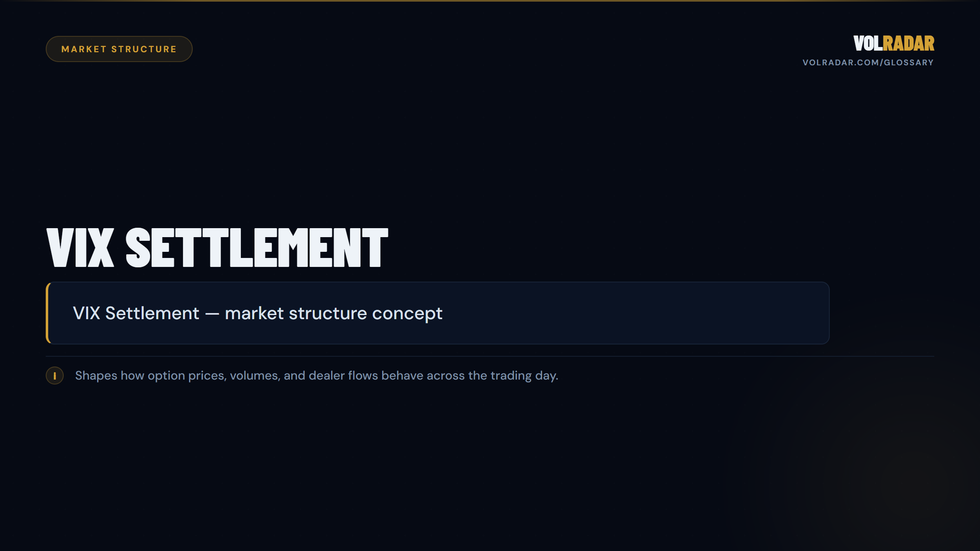The height and width of the screenshot is (551, 980).
Task: Click the info icon beside the description
Action: tap(55, 375)
